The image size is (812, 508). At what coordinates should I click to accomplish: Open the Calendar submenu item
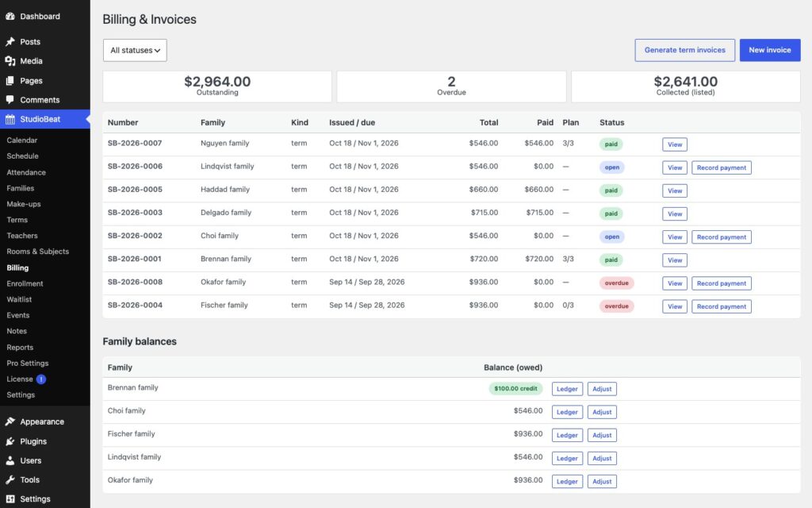click(21, 140)
